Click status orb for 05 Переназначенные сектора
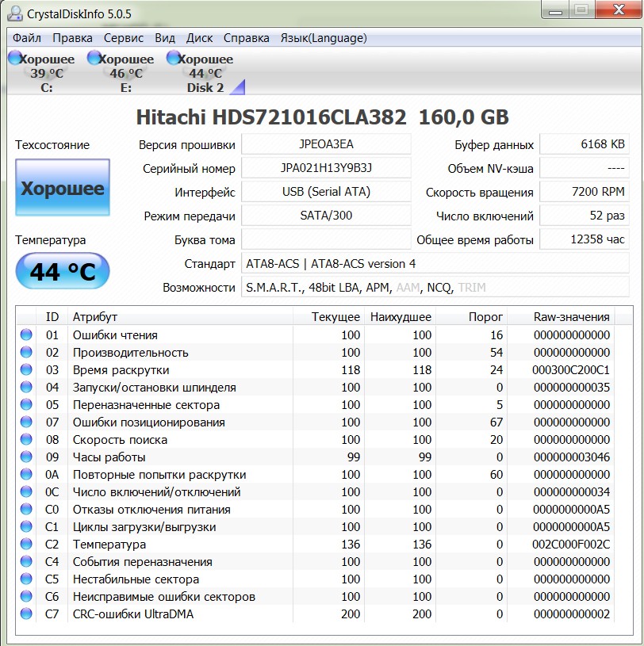Screen dimensions: 644x646 click(x=26, y=404)
